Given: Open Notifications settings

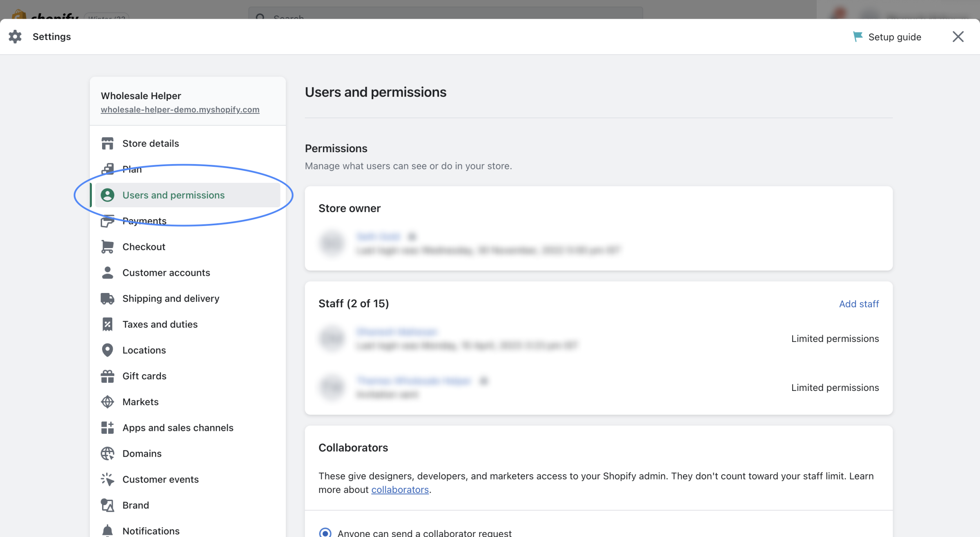Looking at the screenshot, I should point(151,531).
